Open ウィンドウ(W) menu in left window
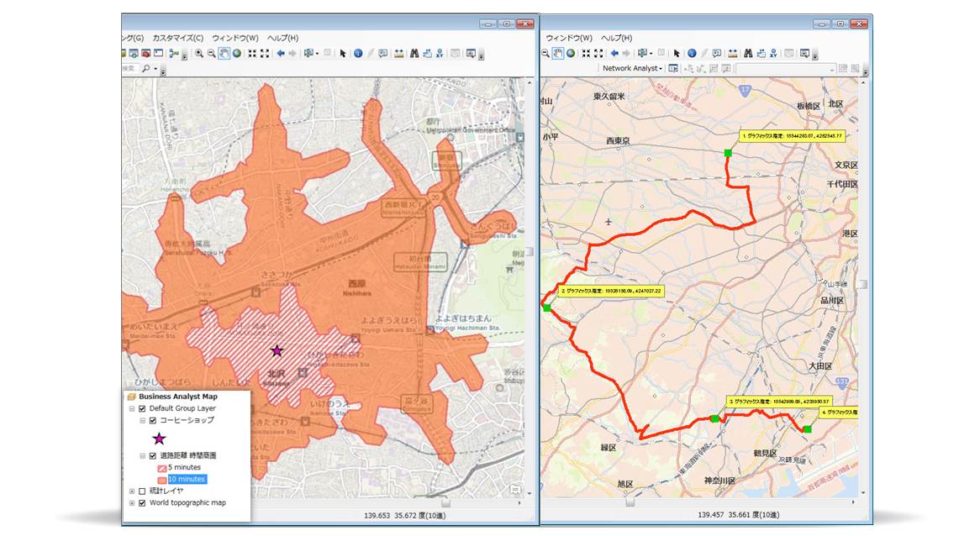980x536 pixels. (235, 38)
